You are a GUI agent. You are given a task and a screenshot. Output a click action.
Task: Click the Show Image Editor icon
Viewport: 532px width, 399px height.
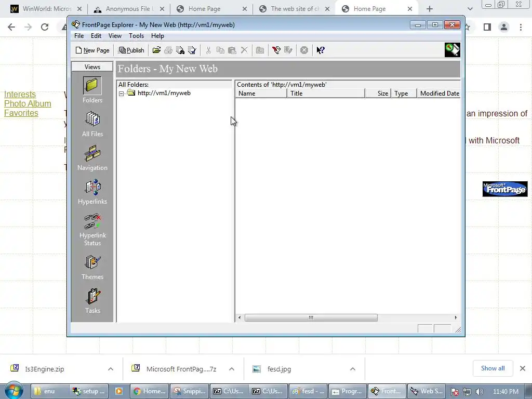pos(288,50)
